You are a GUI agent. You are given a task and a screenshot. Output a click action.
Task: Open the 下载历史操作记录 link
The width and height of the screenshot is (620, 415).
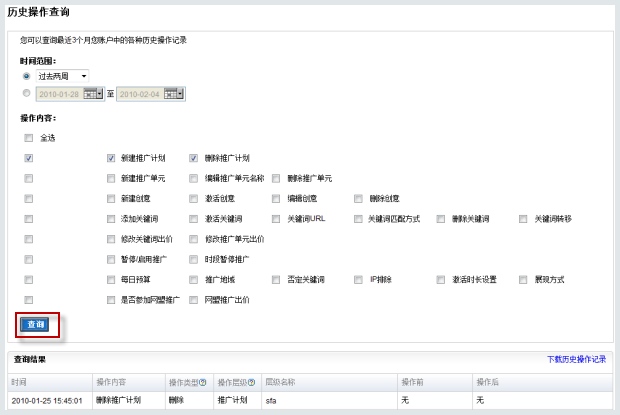tap(576, 358)
